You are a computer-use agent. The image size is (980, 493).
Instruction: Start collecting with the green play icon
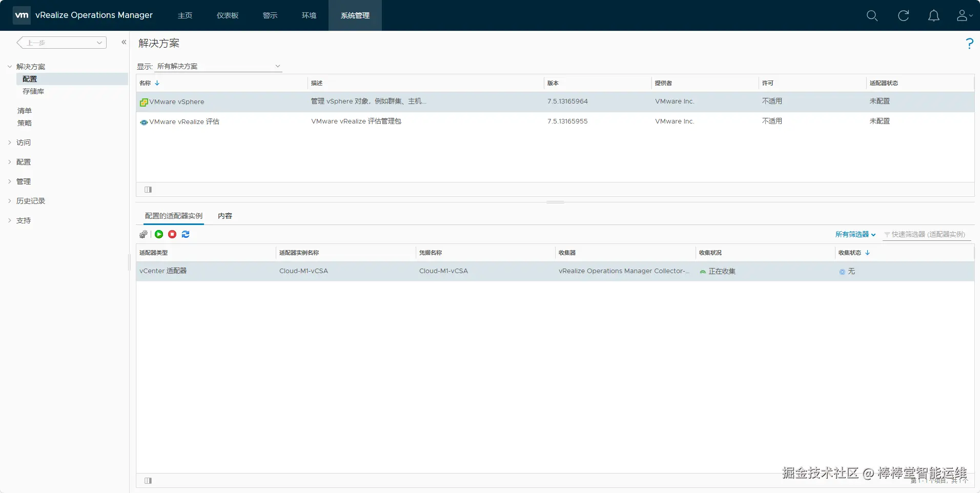[159, 234]
